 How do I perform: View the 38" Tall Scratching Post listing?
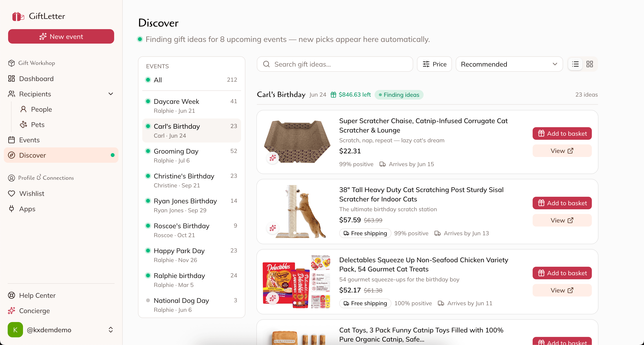[x=562, y=220]
